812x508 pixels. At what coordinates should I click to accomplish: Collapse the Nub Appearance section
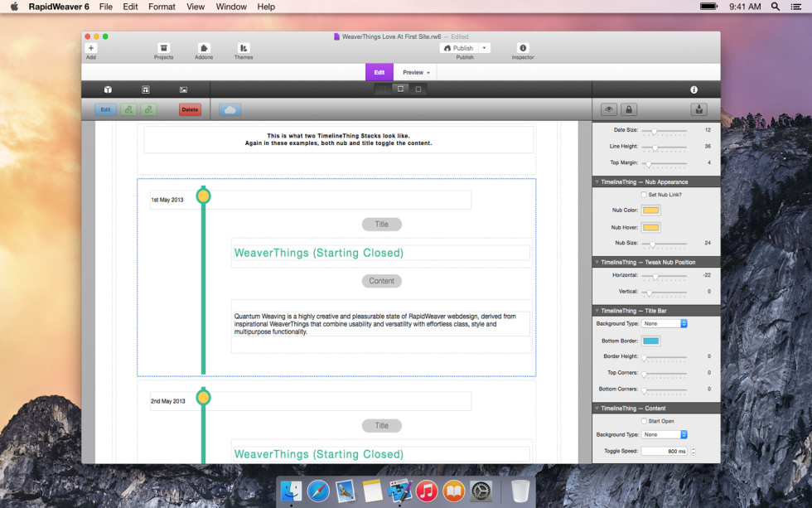tap(597, 181)
